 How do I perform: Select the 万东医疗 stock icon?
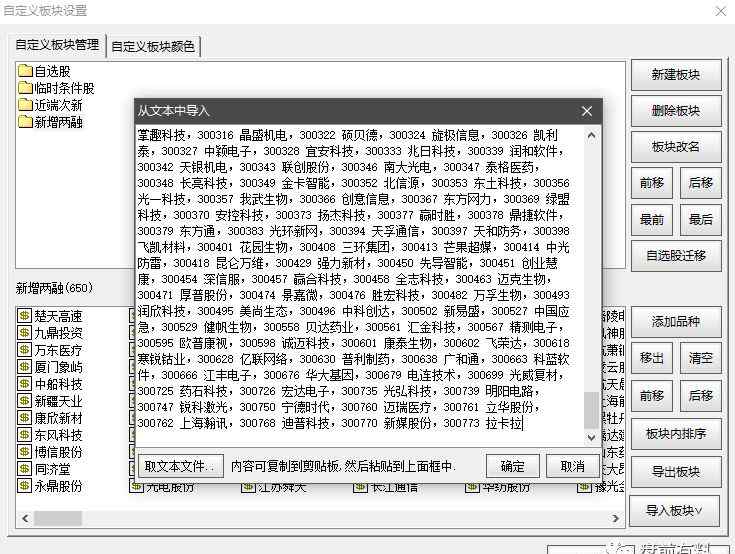pos(25,350)
